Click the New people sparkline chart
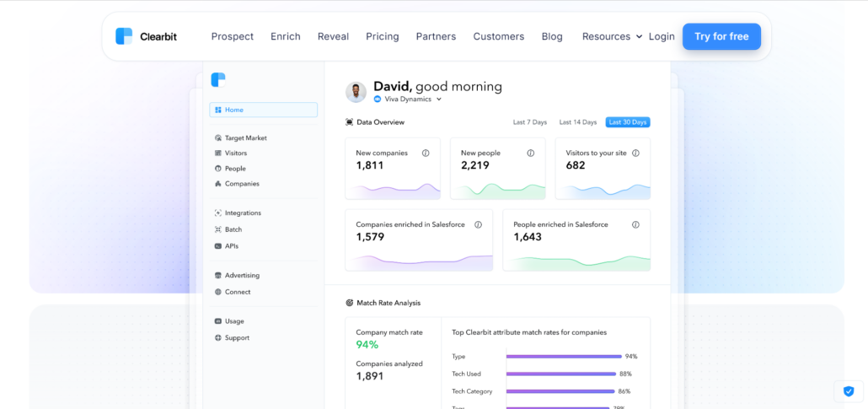This screenshot has width=868, height=409. click(x=498, y=191)
